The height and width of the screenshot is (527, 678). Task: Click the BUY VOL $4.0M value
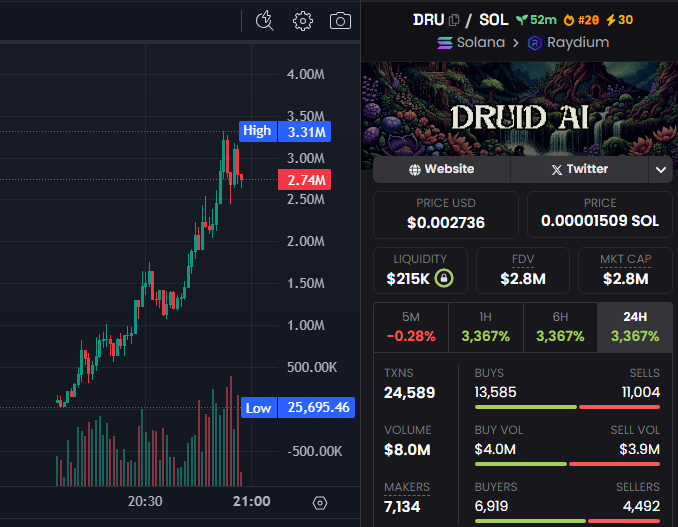pyautogui.click(x=495, y=449)
